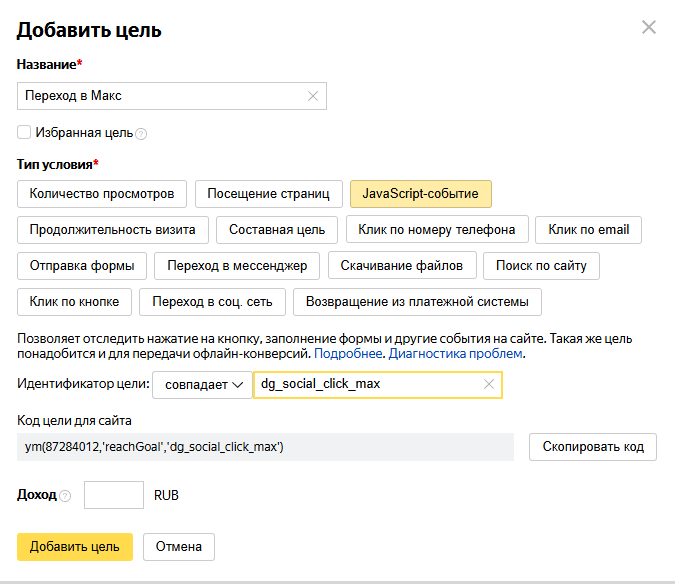675x584 pixels.
Task: Clear the goal identifier field
Action: point(489,384)
